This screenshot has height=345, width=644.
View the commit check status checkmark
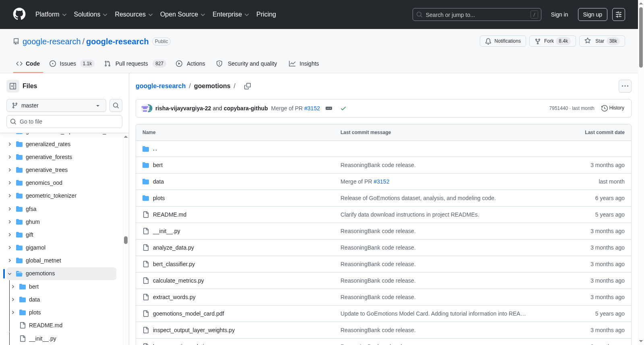tap(343, 108)
